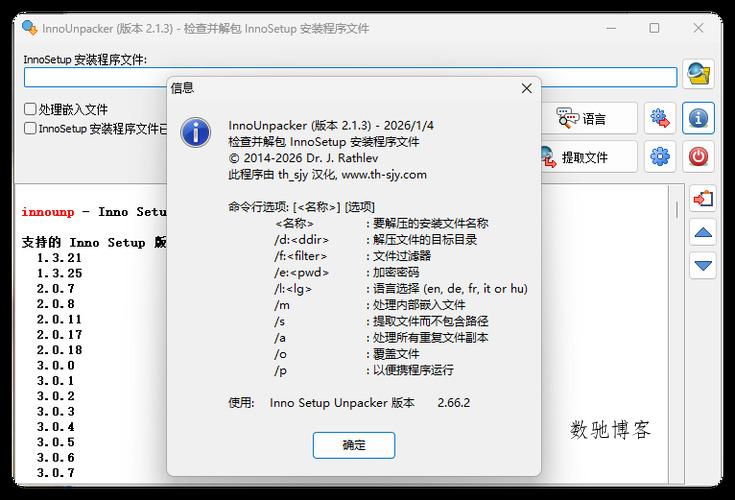Select version 3.0.0 in the output list
This screenshot has height=500, width=735.
(55, 366)
